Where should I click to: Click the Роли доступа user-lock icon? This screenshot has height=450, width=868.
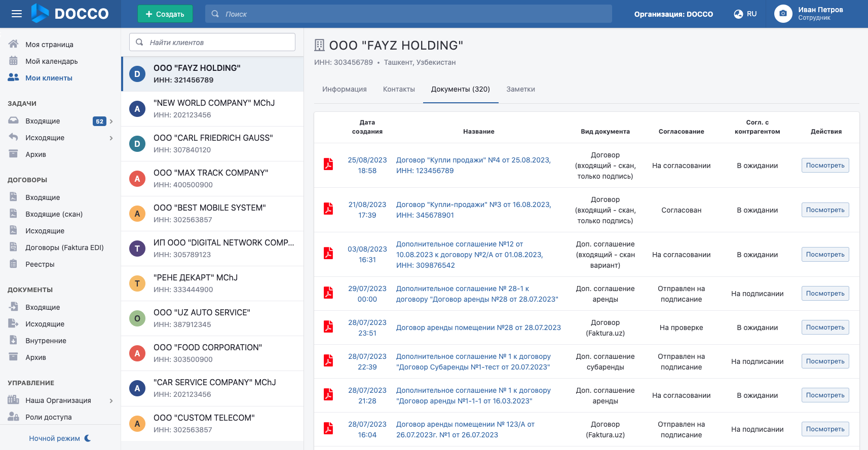pos(14,417)
